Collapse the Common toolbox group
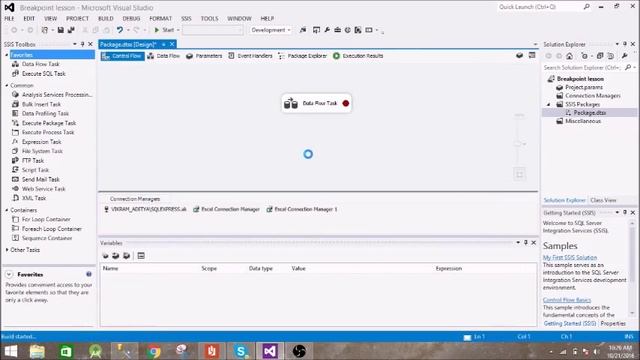The width and height of the screenshot is (640, 360). tap(7, 86)
